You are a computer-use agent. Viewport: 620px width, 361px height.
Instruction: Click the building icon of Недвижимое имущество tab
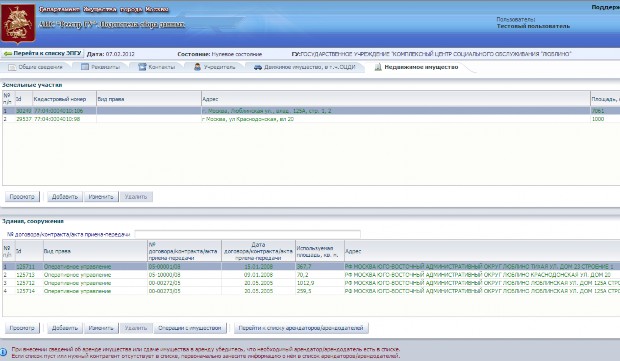pos(378,67)
